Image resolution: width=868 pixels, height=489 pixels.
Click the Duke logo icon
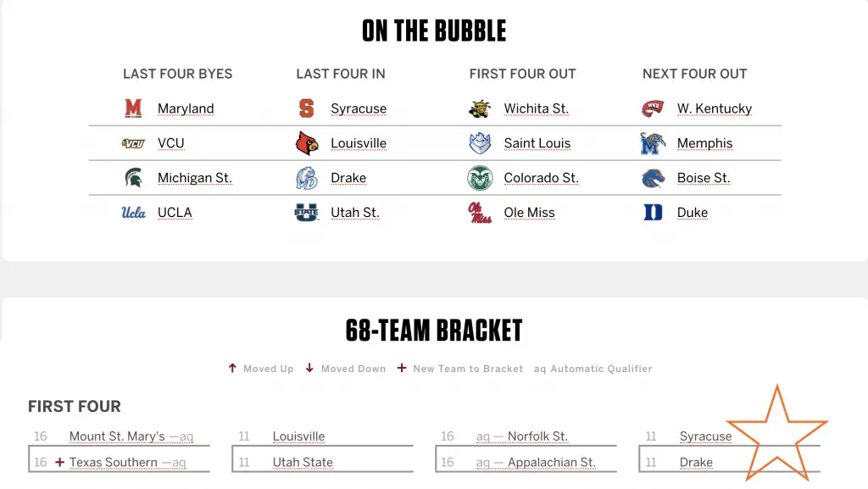point(653,213)
